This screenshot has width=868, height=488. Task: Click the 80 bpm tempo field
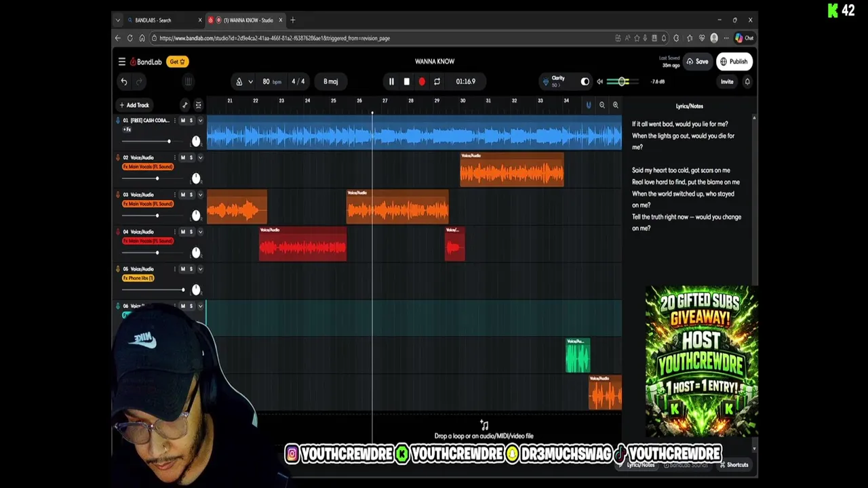coord(271,81)
